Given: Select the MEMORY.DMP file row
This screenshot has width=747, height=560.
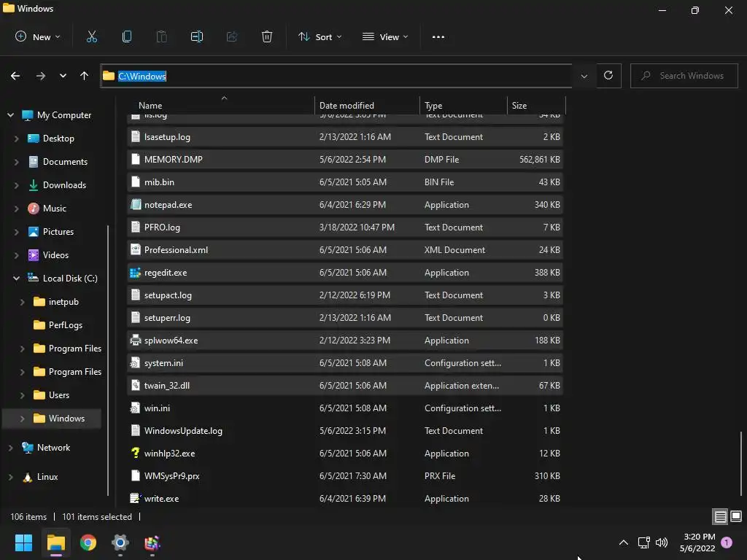Looking at the screenshot, I should tap(345, 159).
